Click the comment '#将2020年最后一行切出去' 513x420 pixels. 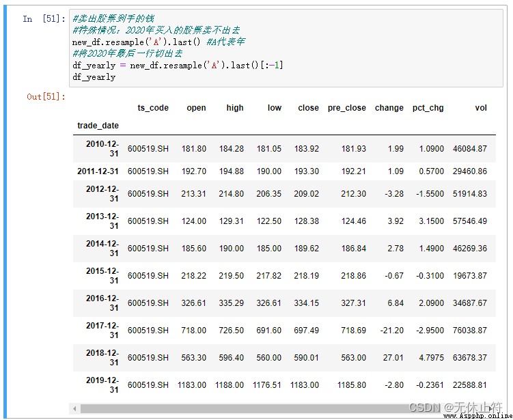pyautogui.click(x=127, y=54)
